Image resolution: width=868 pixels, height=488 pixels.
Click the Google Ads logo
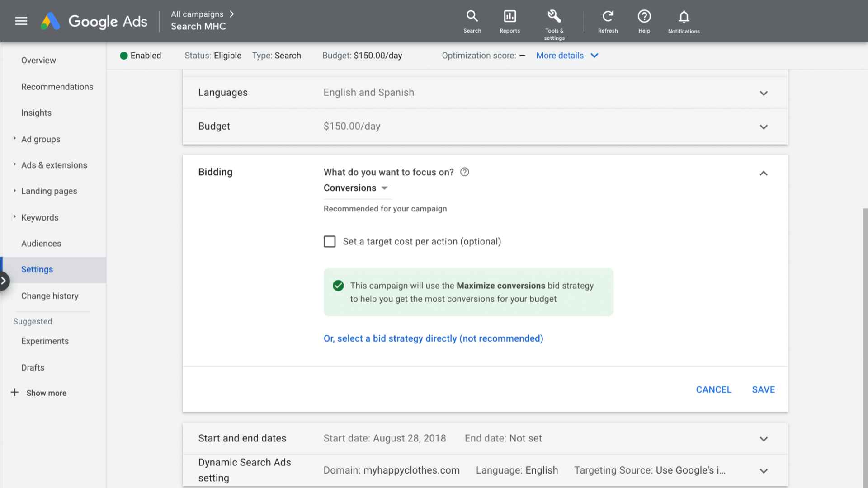(94, 21)
